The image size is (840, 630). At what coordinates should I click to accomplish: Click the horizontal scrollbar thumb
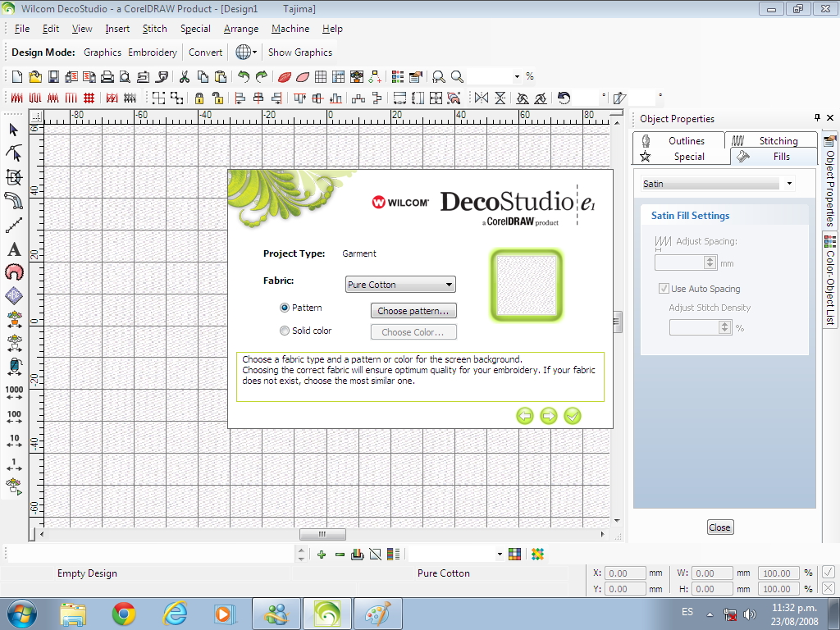[x=322, y=535]
